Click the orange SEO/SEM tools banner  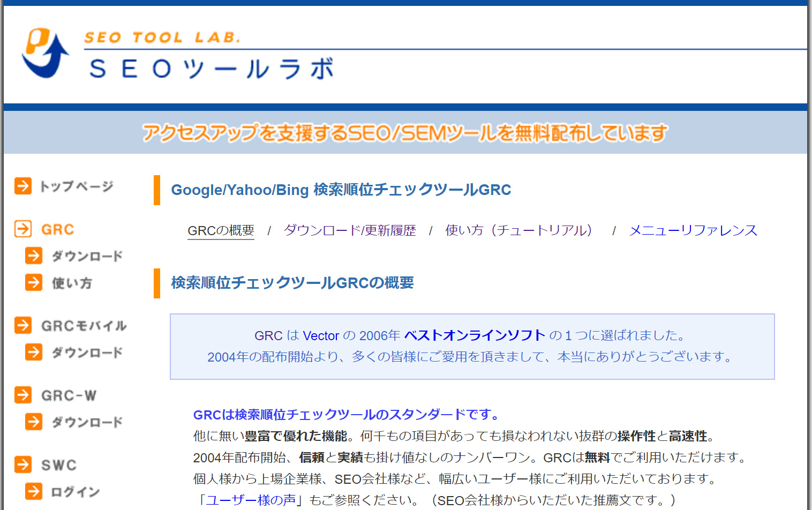click(x=405, y=133)
